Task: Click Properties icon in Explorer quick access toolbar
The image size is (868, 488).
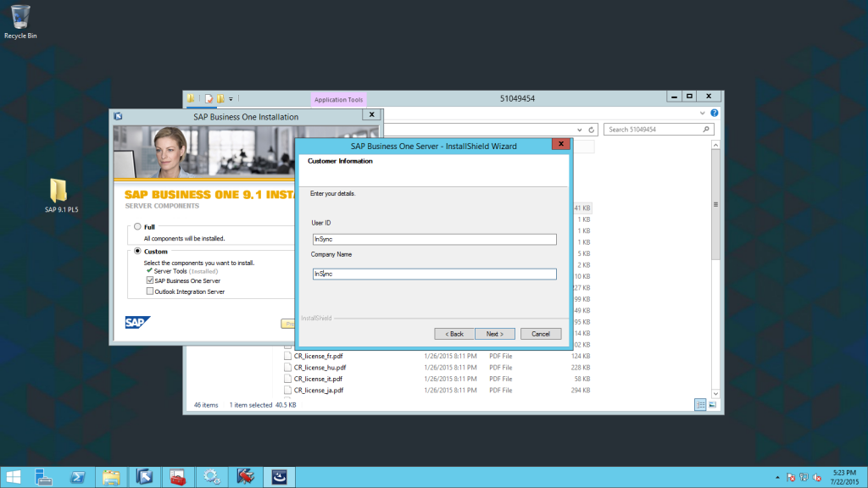Action: tap(209, 98)
